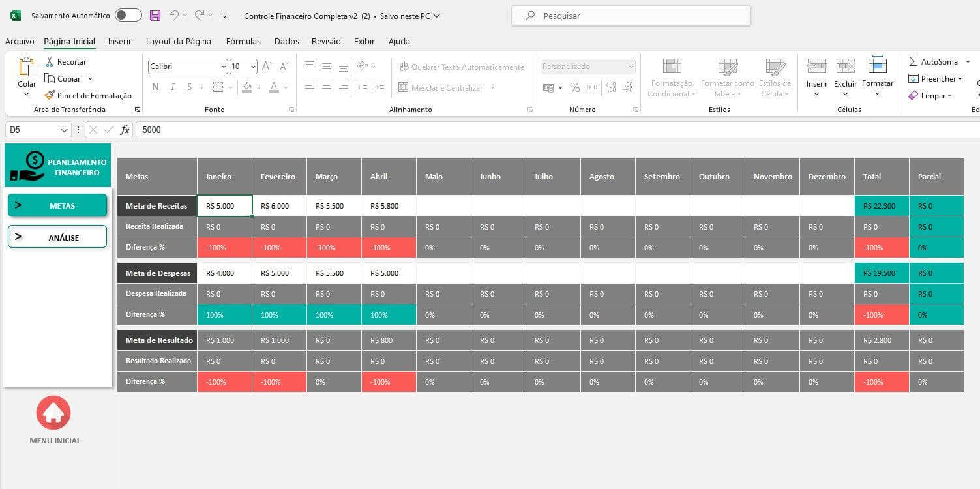This screenshot has width=980, height=489.
Task: Toggle italic formatting
Action: (173, 87)
